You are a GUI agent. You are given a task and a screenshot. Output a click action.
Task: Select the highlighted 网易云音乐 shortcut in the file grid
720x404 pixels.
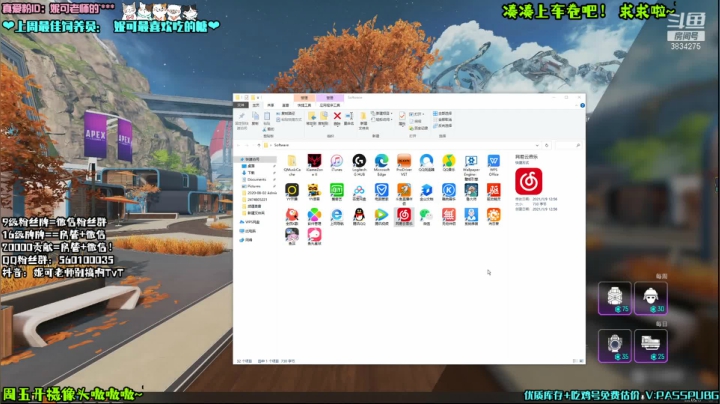404,217
